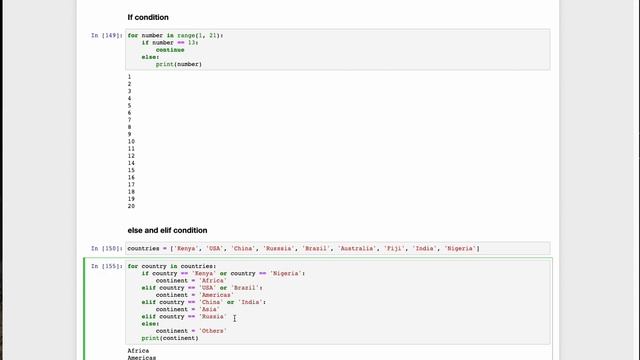640x360 pixels.
Task: Click the continent = 'Asia' line
Action: (x=188, y=309)
